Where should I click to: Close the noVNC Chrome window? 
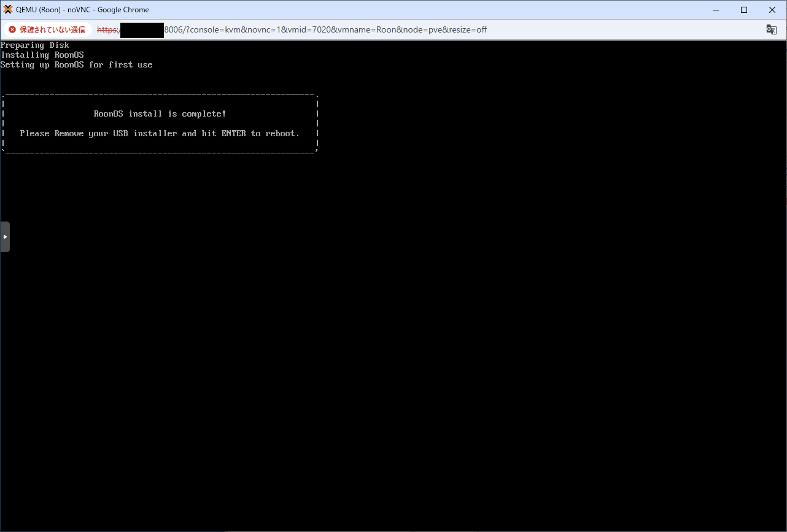(x=772, y=10)
